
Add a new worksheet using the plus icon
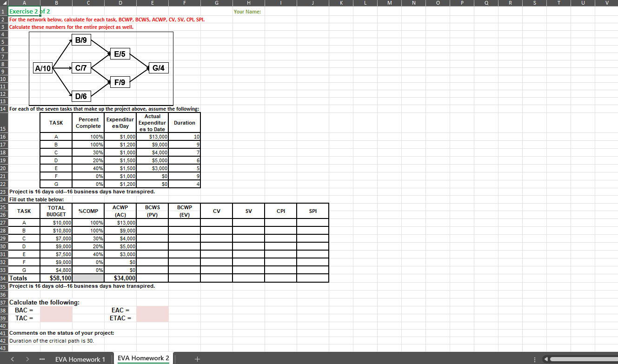[x=197, y=359]
